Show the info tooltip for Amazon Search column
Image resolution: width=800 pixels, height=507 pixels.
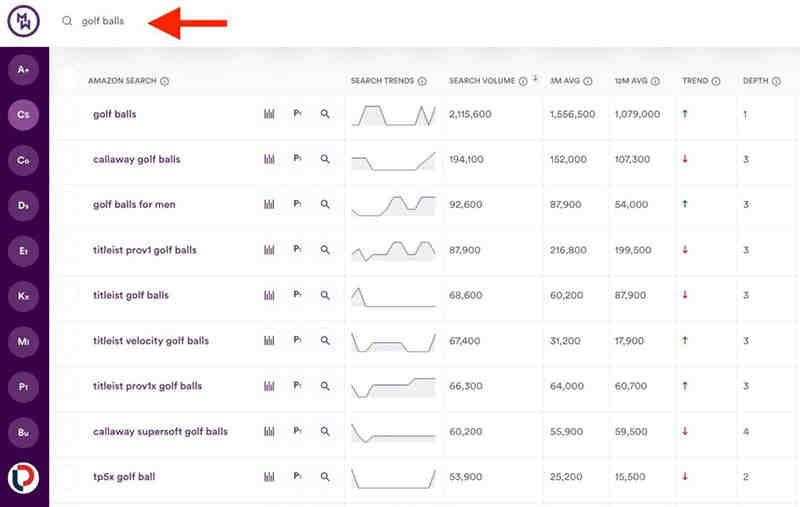click(x=164, y=81)
